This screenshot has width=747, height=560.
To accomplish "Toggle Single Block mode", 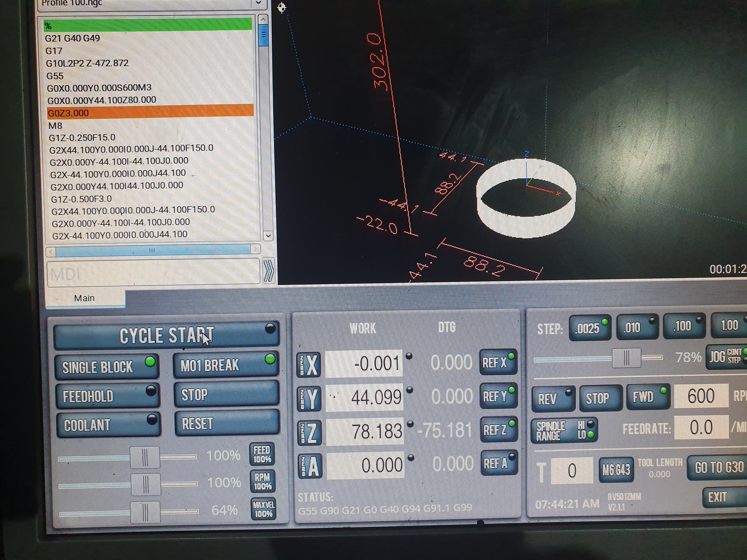I will pyautogui.click(x=107, y=367).
